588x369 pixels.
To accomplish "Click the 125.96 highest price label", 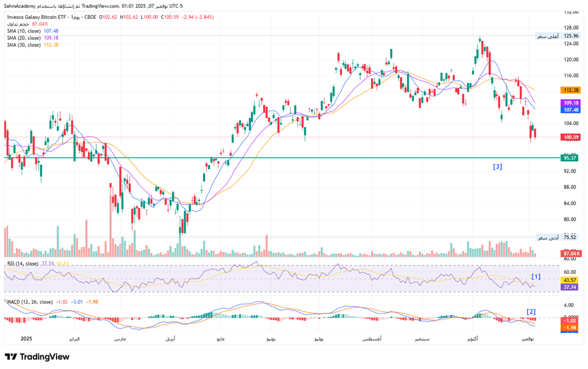I will [570, 36].
